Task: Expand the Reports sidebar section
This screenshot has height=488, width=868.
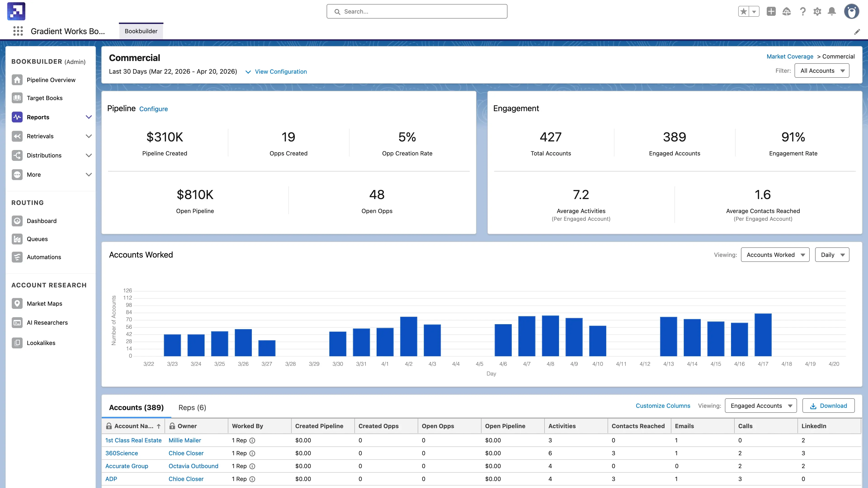Action: coord(89,117)
